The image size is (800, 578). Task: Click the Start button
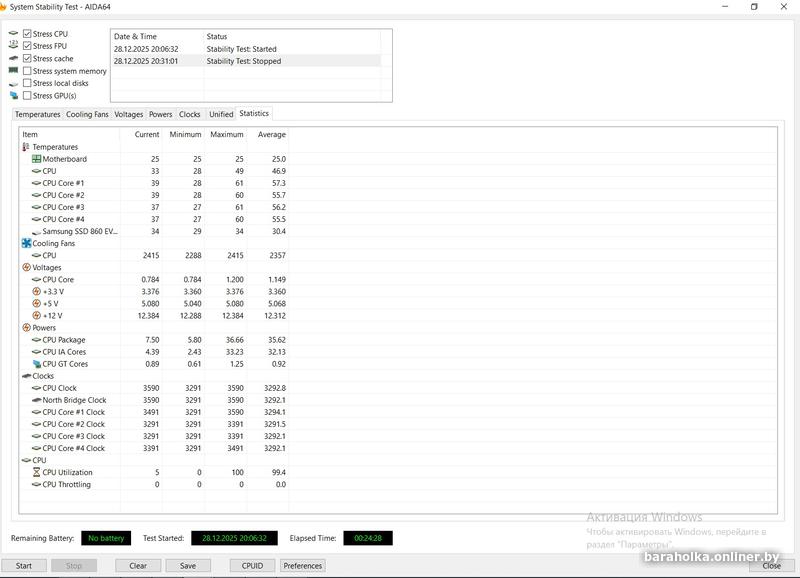(x=24, y=566)
